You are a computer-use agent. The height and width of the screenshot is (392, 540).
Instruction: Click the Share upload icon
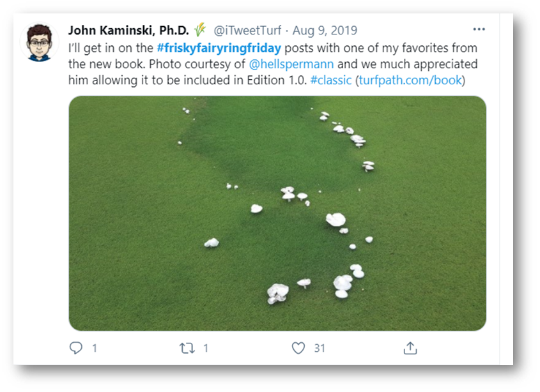[410, 348]
